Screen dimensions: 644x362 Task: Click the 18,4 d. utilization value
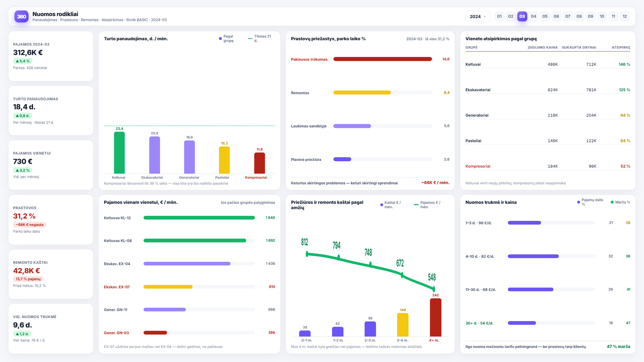coord(24,107)
